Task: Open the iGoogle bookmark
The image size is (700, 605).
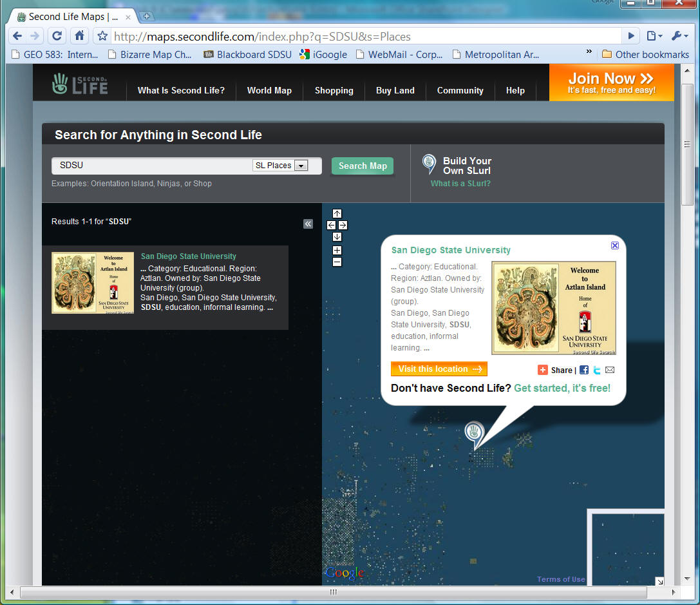Action: [323, 55]
